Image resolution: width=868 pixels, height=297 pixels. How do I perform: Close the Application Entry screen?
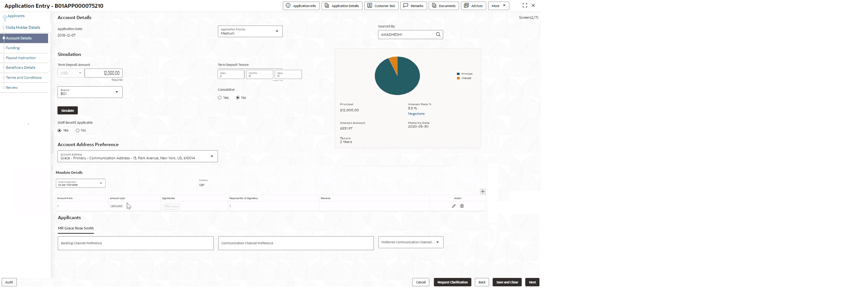pos(533,5)
